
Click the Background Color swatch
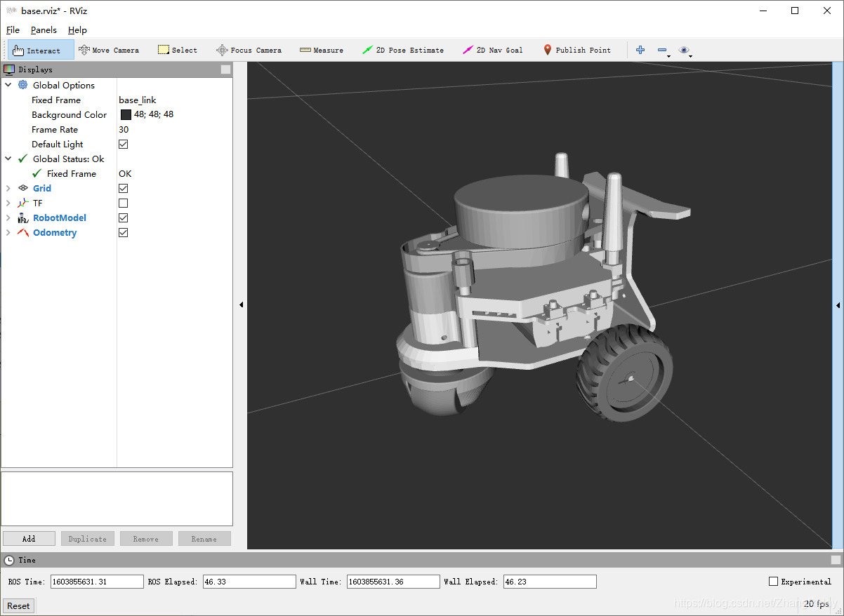click(x=126, y=115)
